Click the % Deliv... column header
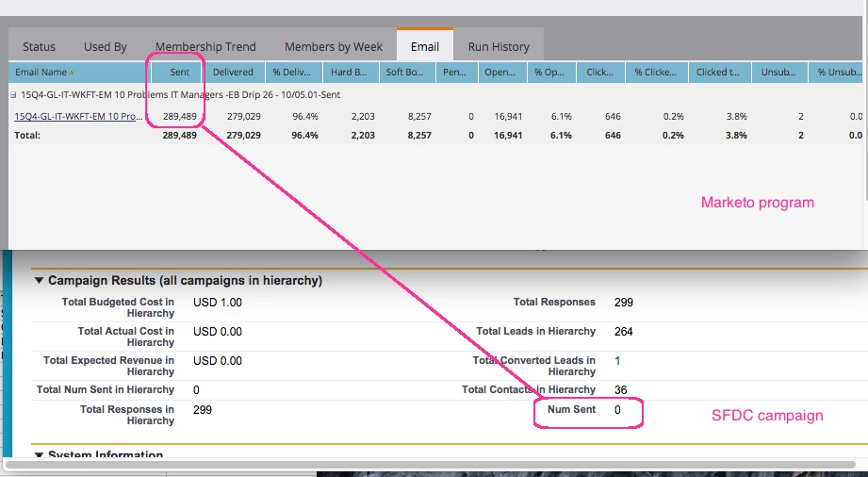The height and width of the screenshot is (477, 868). click(x=293, y=72)
